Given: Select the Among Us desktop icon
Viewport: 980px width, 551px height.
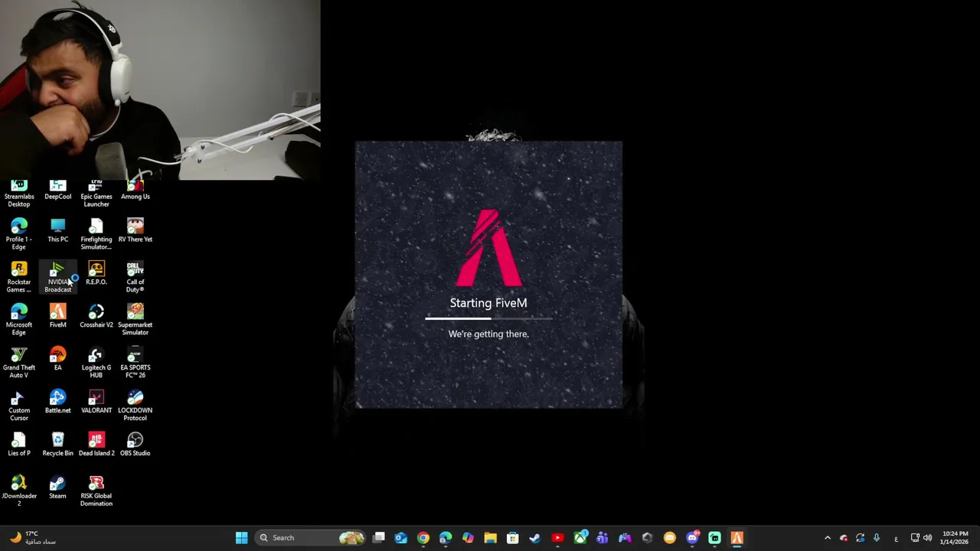Looking at the screenshot, I should coord(135,191).
